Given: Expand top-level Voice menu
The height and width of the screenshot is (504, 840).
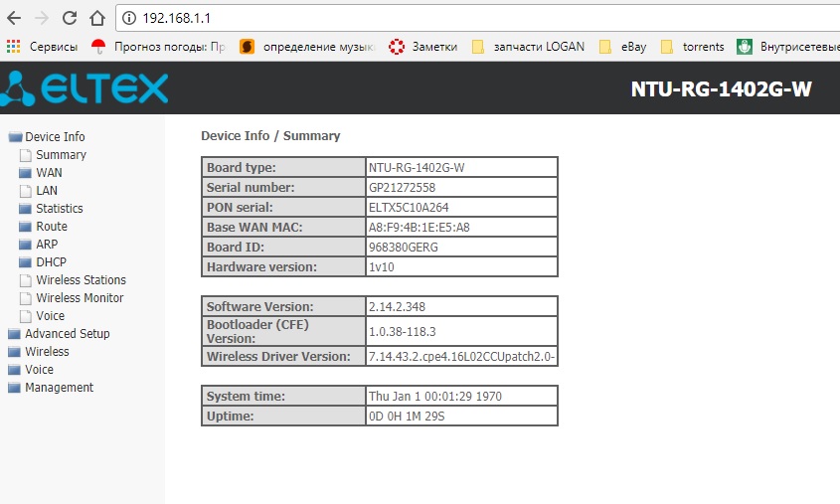Looking at the screenshot, I should (x=39, y=370).
